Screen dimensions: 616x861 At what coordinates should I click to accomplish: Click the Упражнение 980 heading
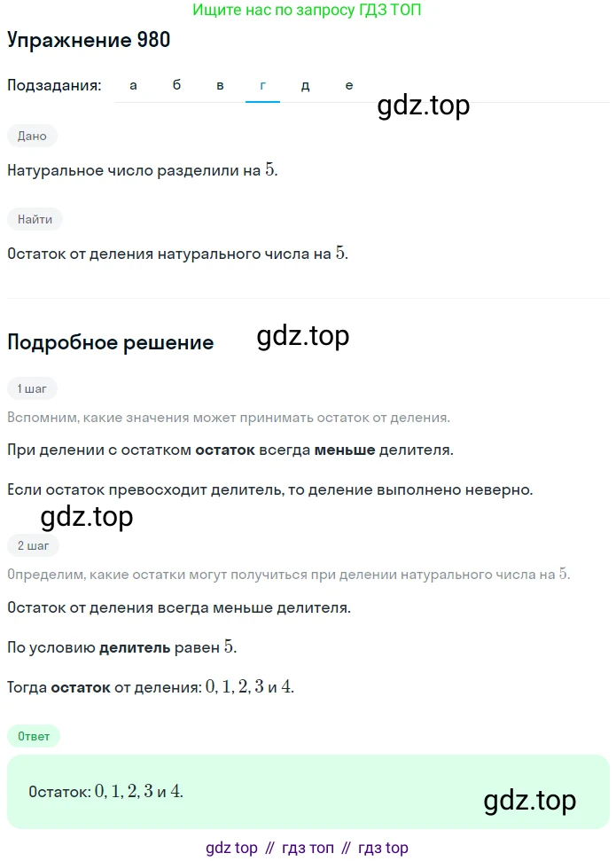[89, 40]
